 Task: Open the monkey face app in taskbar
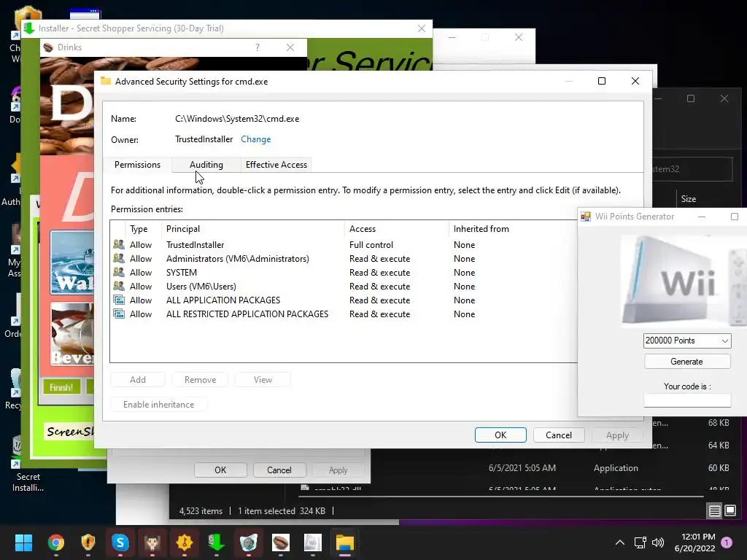pos(152,542)
